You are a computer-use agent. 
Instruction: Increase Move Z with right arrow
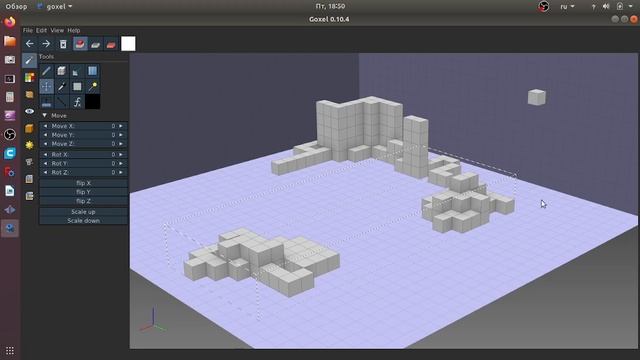(121, 144)
